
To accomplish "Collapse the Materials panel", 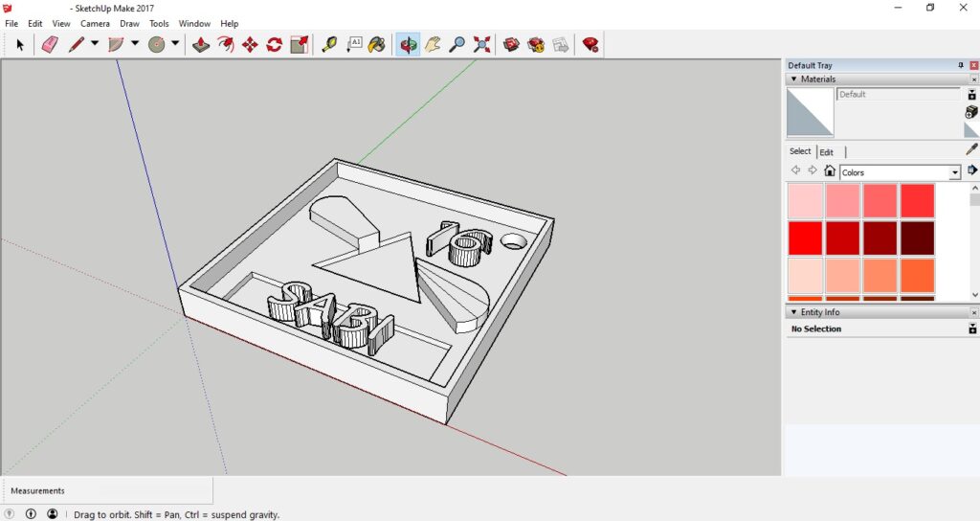I will [x=793, y=79].
